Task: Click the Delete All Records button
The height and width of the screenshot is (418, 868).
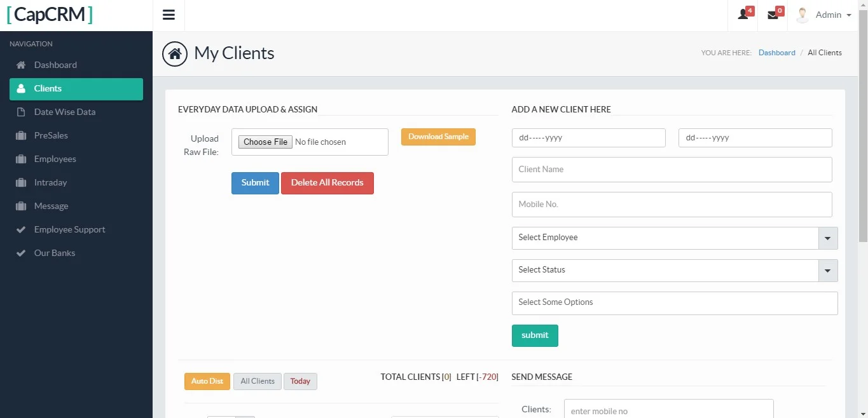Action: [327, 183]
